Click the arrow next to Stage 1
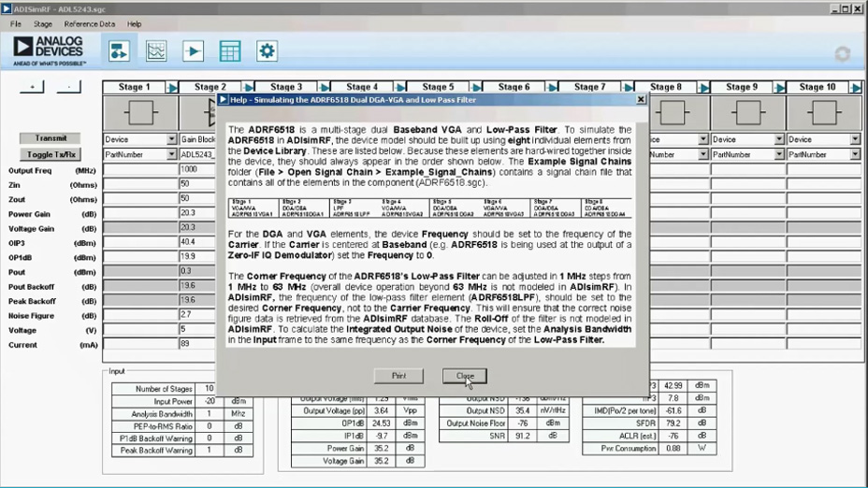Viewport: 868px width, 488px height. click(172, 88)
